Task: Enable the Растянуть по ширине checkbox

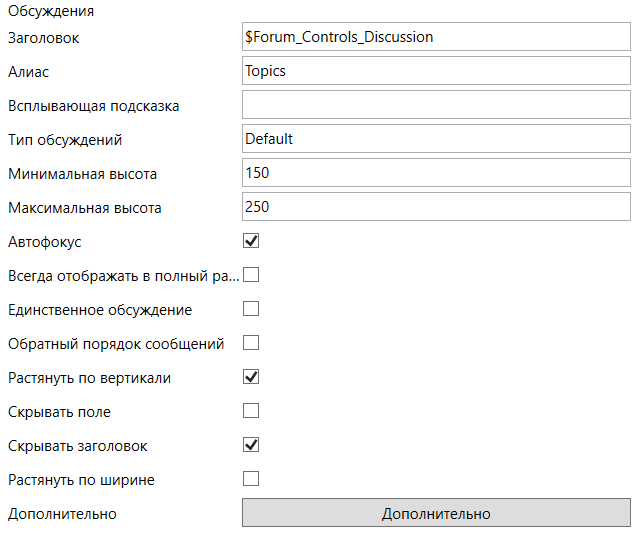Action: 251,479
